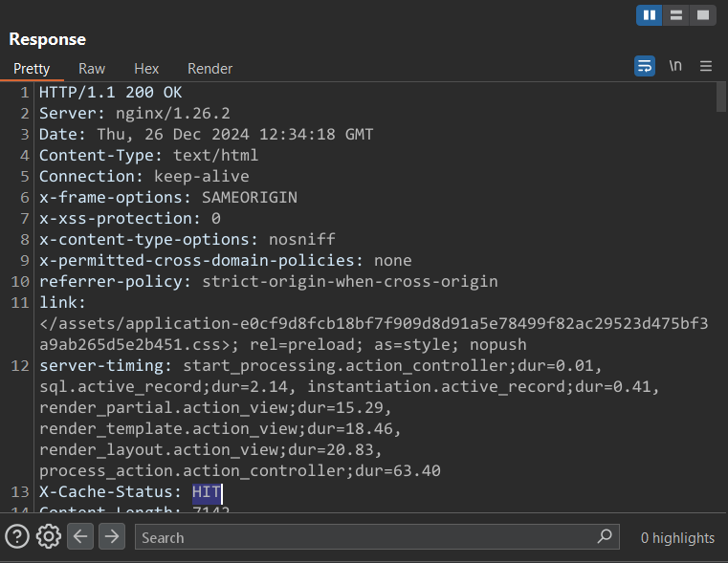Open search help via the question mark icon

16,536
